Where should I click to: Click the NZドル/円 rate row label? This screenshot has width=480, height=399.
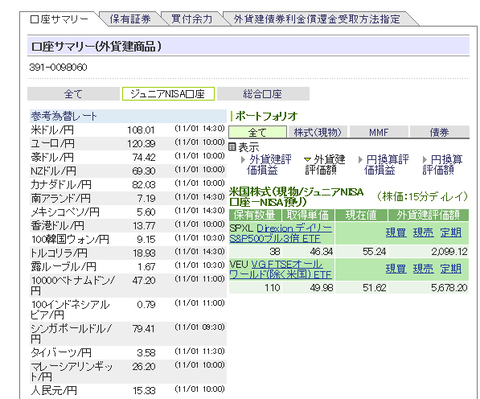pyautogui.click(x=53, y=171)
